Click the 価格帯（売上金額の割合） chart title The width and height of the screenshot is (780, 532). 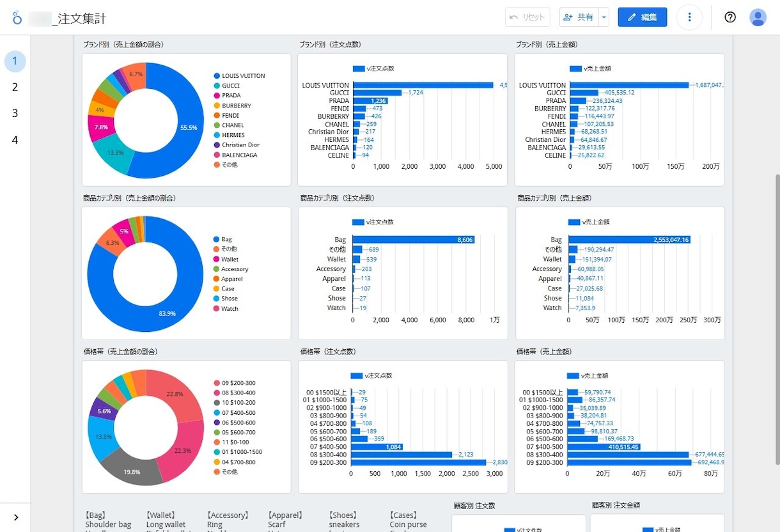(x=121, y=352)
